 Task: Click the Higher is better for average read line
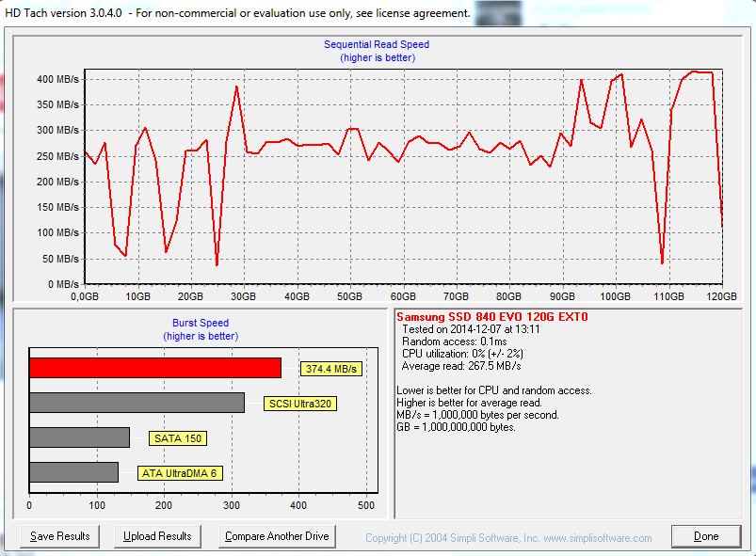pos(469,403)
